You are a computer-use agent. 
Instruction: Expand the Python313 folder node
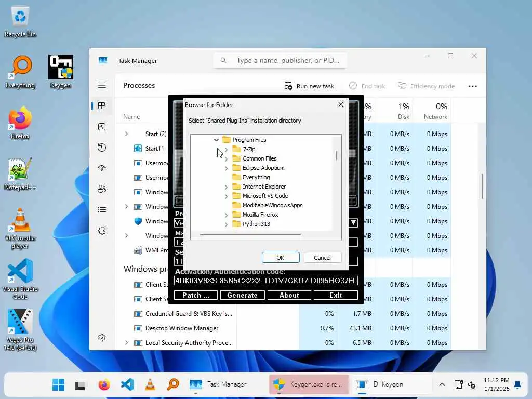(x=227, y=224)
